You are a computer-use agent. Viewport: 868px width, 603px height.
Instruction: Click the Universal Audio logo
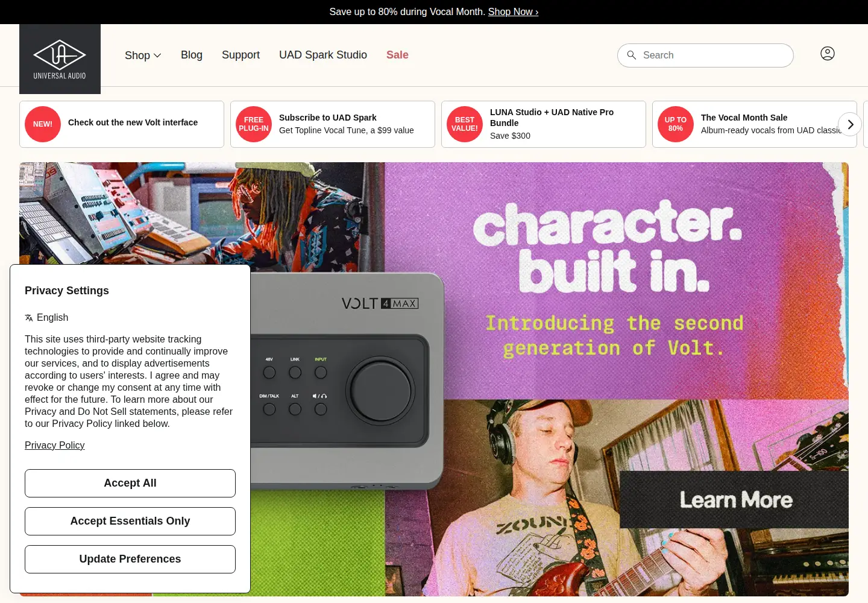[60, 59]
